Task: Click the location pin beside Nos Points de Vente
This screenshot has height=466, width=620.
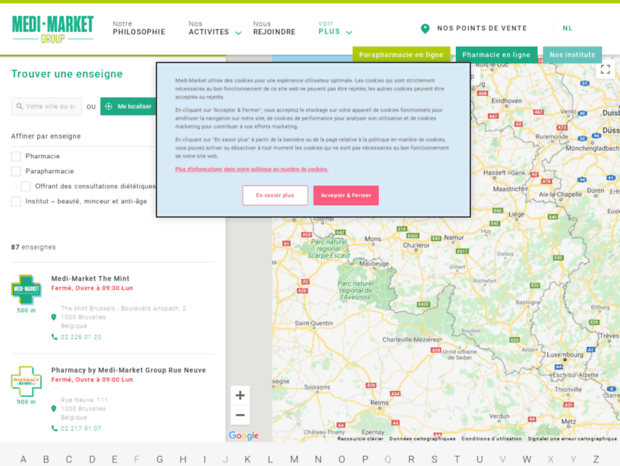Action: 425,28
